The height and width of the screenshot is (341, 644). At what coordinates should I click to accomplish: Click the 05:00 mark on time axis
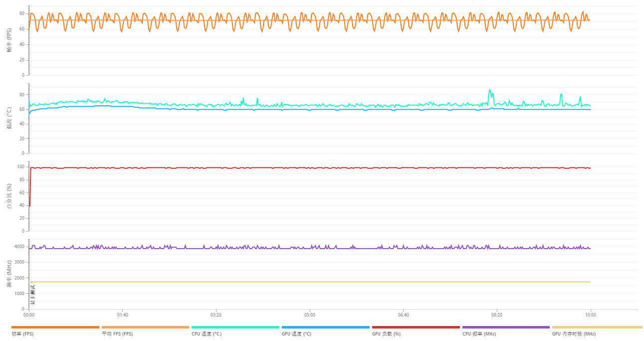click(310, 315)
